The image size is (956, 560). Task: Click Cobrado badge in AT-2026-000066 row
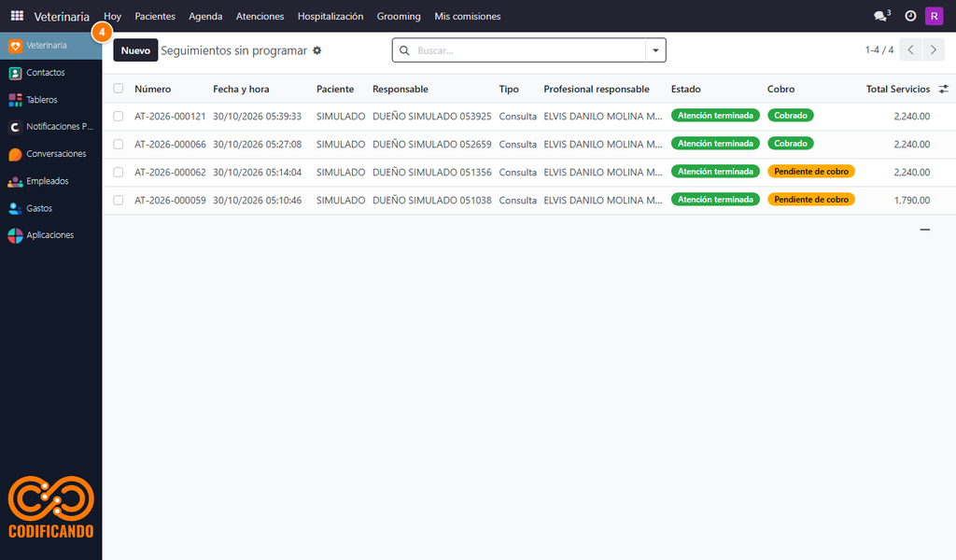coord(791,143)
